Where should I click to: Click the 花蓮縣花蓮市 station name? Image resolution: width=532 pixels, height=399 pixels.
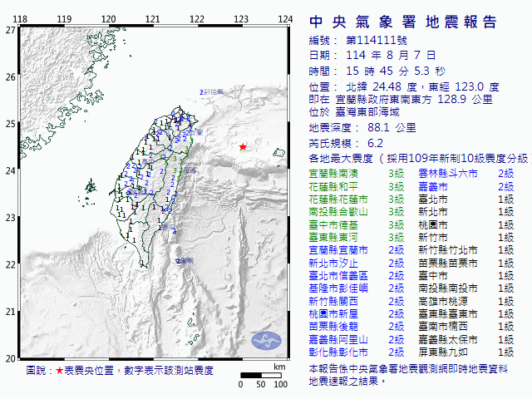pos(338,199)
